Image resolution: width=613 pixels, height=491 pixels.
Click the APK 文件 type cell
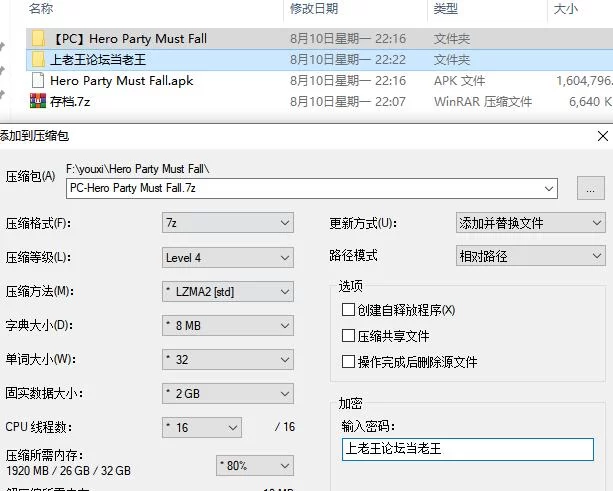click(459, 81)
